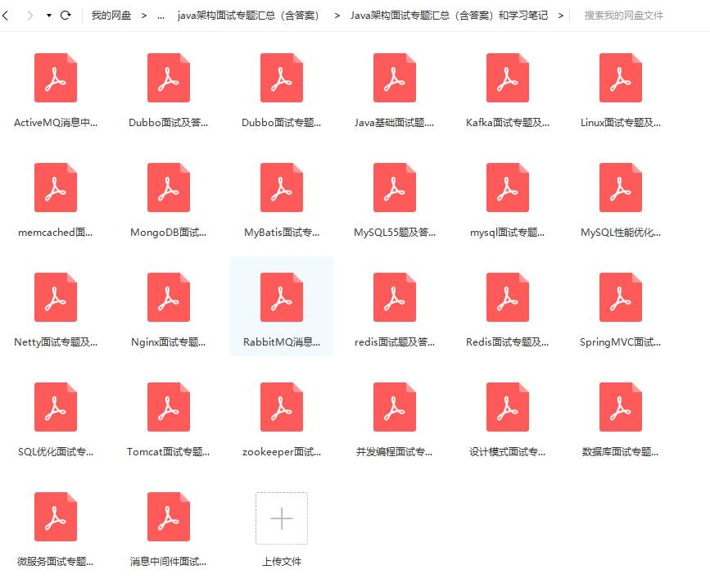Click the file name memcached面...

(x=56, y=233)
